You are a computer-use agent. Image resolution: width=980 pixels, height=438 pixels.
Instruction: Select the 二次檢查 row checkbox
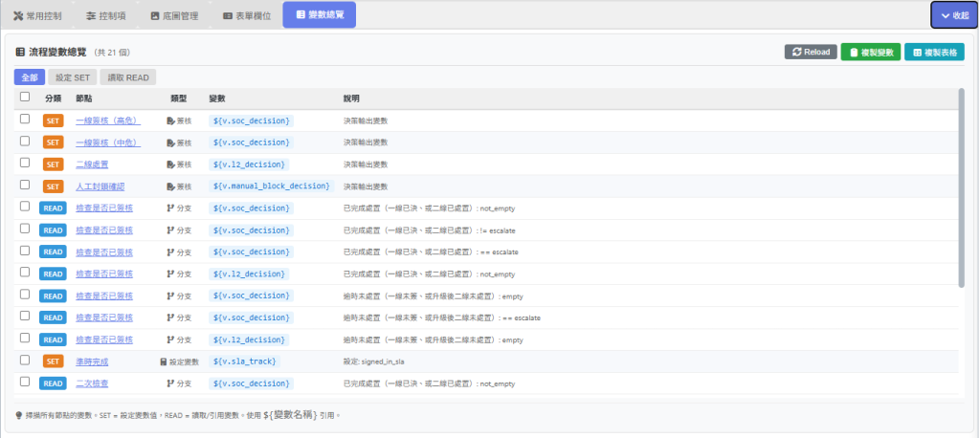tap(25, 382)
